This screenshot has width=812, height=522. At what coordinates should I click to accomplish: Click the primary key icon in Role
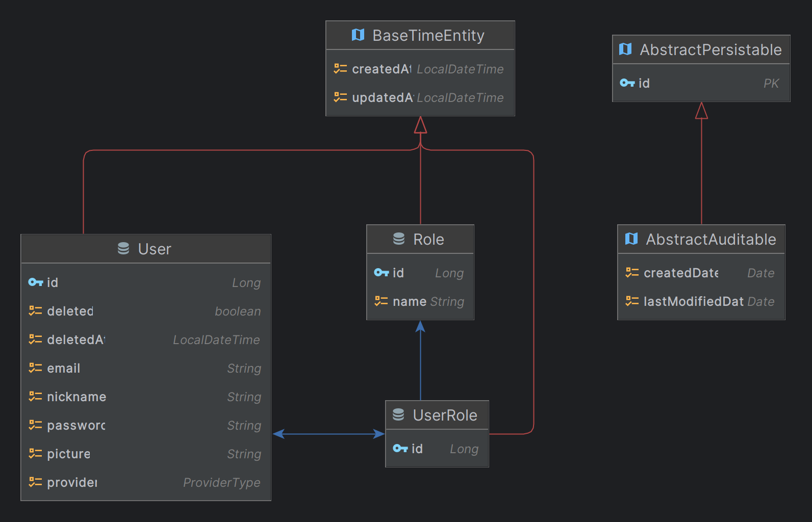coord(382,273)
